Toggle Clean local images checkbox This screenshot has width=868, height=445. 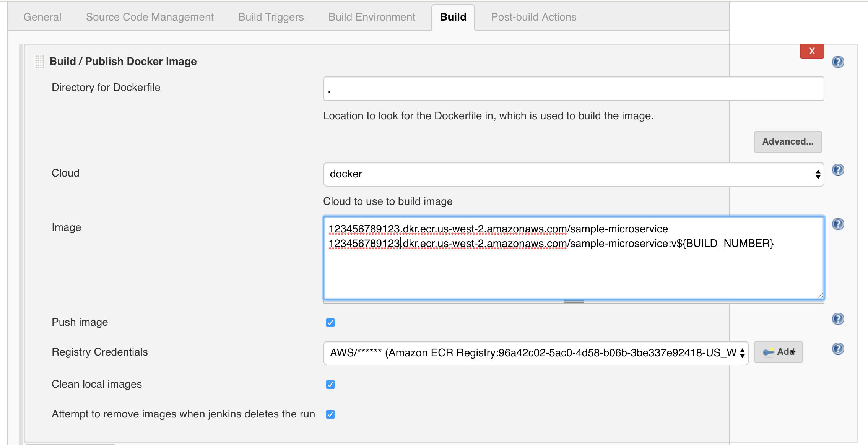coord(330,385)
